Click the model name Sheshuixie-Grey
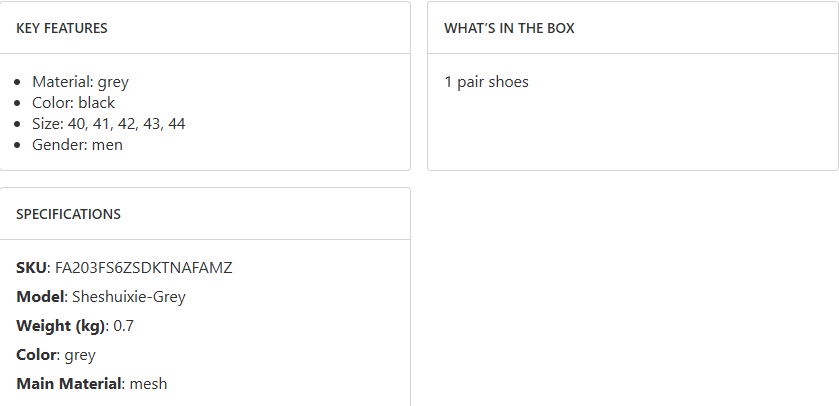839x406 pixels. click(129, 297)
